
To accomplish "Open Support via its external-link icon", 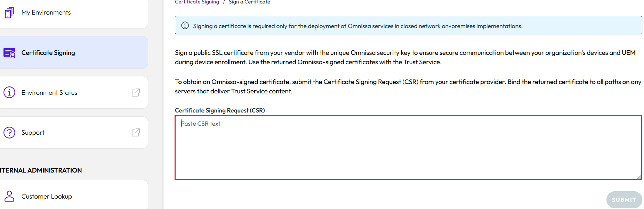I will tap(136, 132).
